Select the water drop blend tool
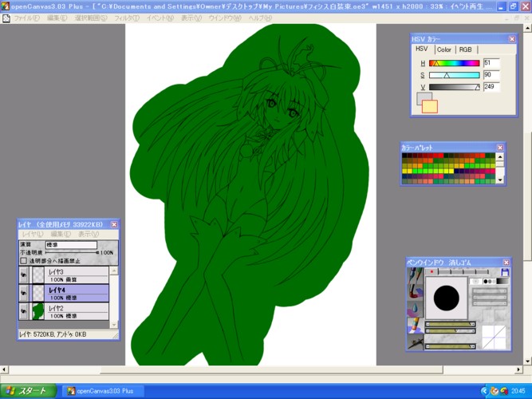The image size is (532, 399). point(415,308)
